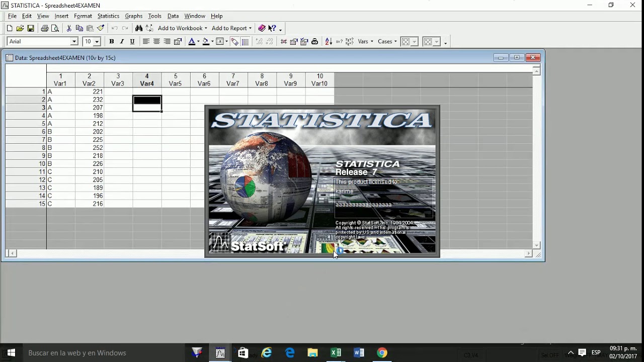Click the horizontal scrollbar left arrow
The image size is (644, 362).
tap(13, 254)
